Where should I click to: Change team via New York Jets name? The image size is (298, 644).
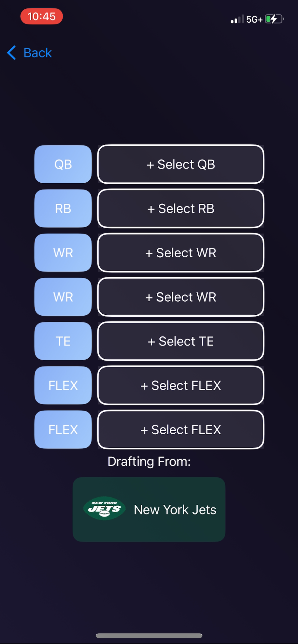(x=175, y=510)
